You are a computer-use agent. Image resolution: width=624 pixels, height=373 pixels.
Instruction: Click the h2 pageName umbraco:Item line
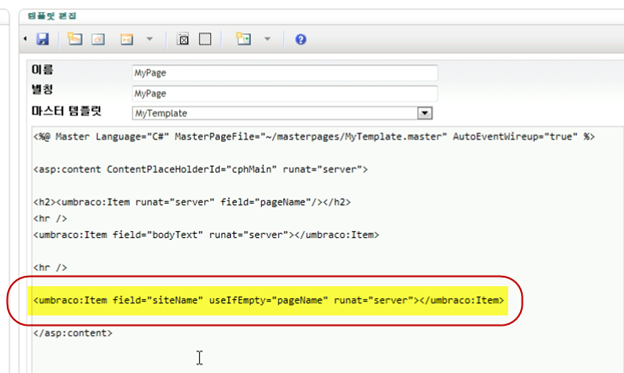[192, 202]
